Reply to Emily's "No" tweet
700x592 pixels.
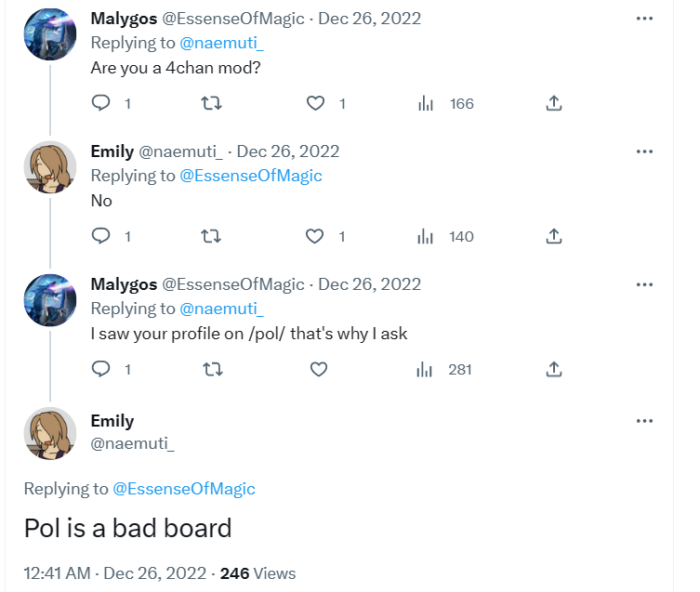click(x=101, y=237)
